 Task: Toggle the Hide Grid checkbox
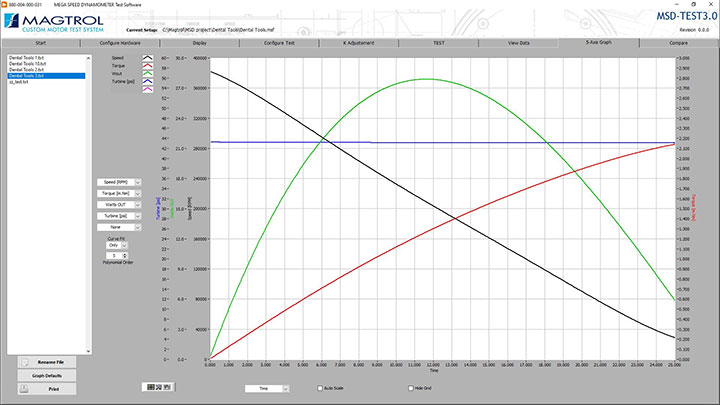click(x=406, y=387)
